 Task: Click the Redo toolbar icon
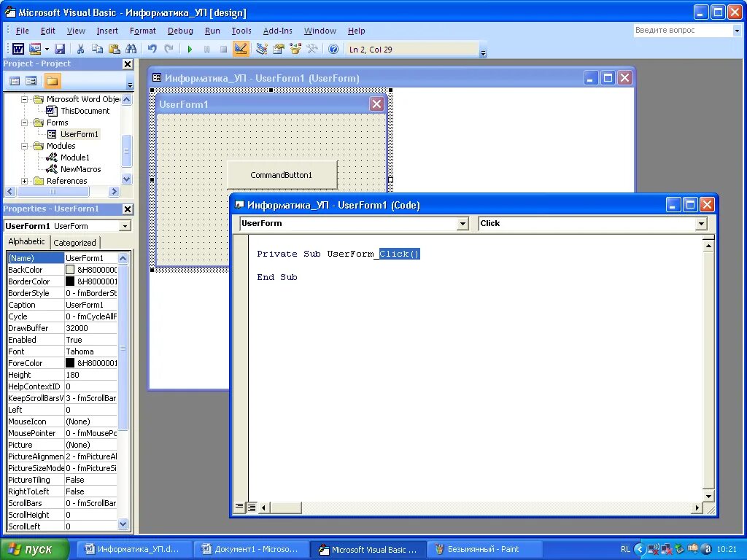point(169,49)
